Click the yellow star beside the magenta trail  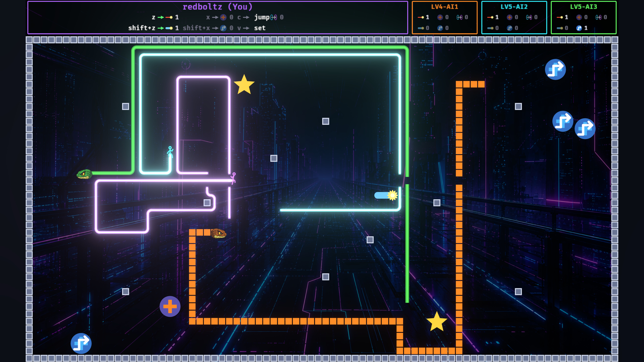coord(244,84)
